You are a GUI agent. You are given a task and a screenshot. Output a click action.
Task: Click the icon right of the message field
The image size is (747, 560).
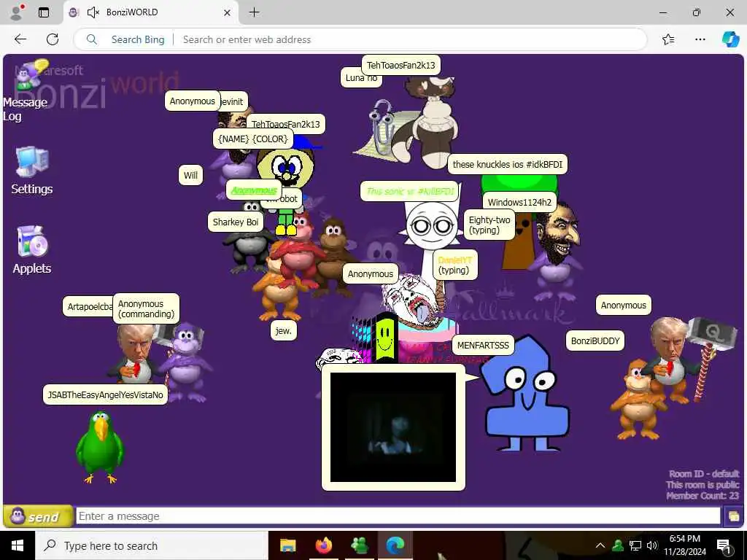tap(733, 516)
